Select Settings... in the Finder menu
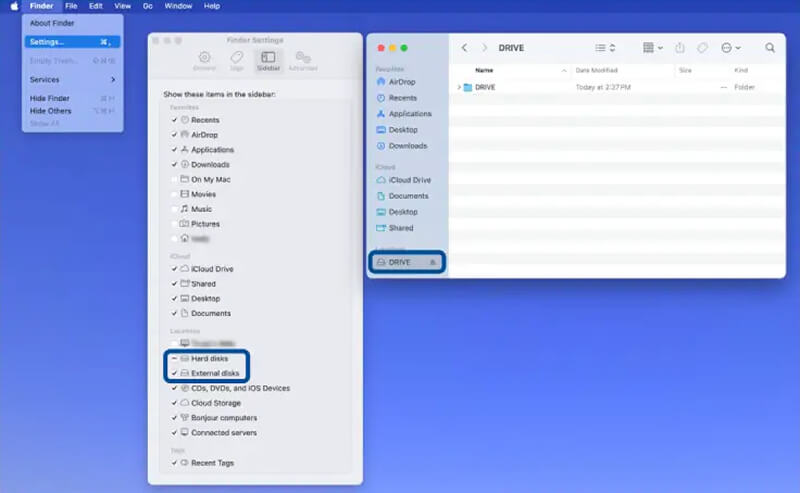This screenshot has width=800, height=493. (72, 42)
